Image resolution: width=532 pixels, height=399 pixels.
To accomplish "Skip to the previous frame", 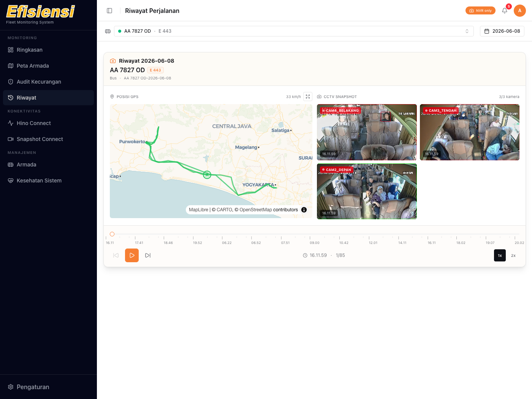I will point(116,255).
